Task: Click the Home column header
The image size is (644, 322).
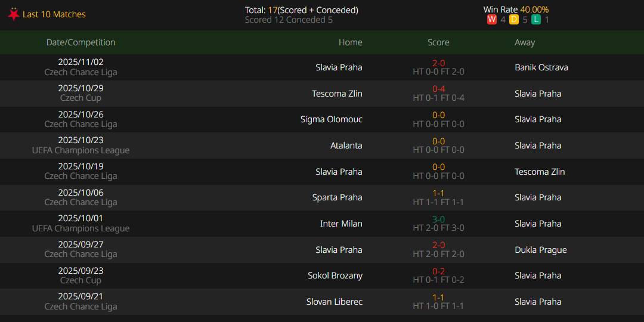Action: pos(350,42)
